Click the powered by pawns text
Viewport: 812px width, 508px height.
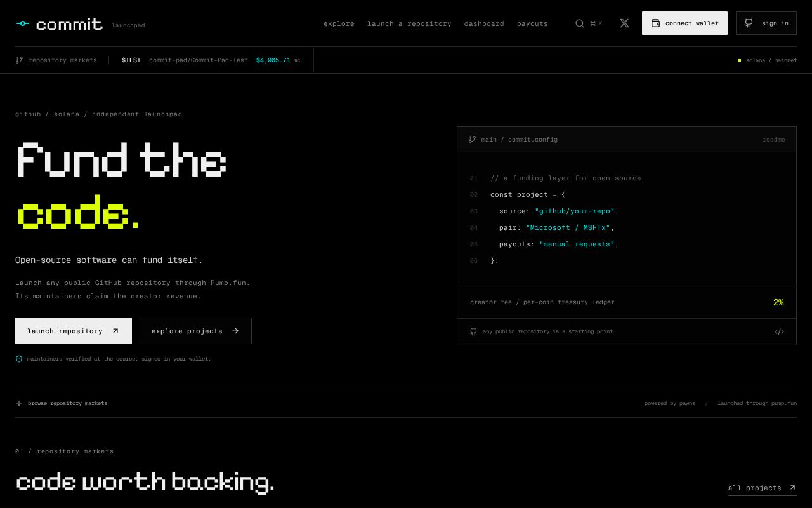[670, 403]
